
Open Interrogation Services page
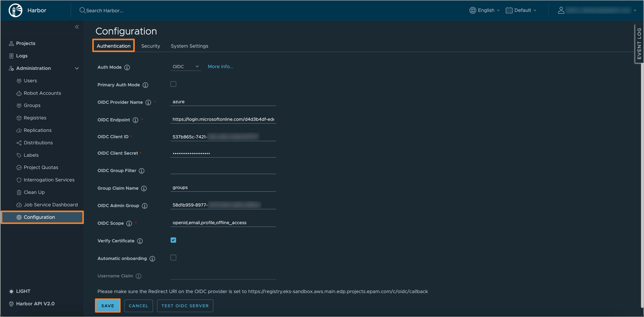49,180
